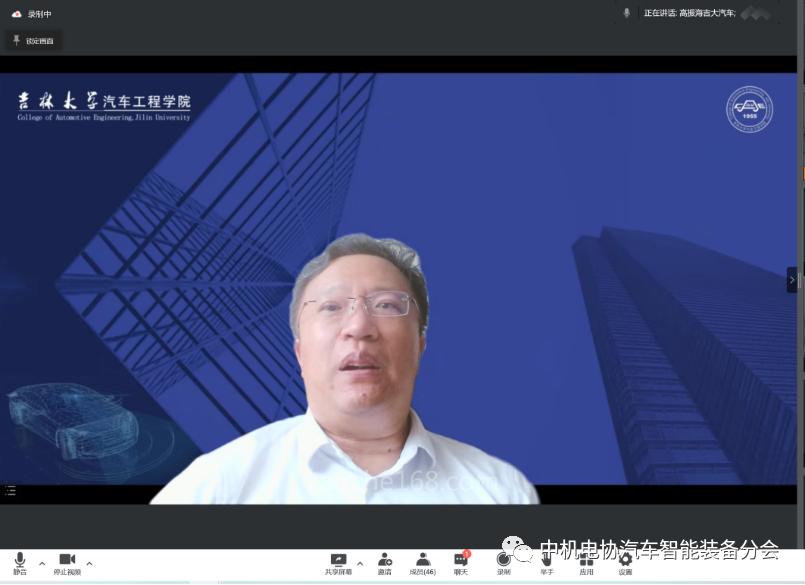Click the 录制中 recording status indicator
This screenshot has width=805, height=585.
[x=32, y=14]
